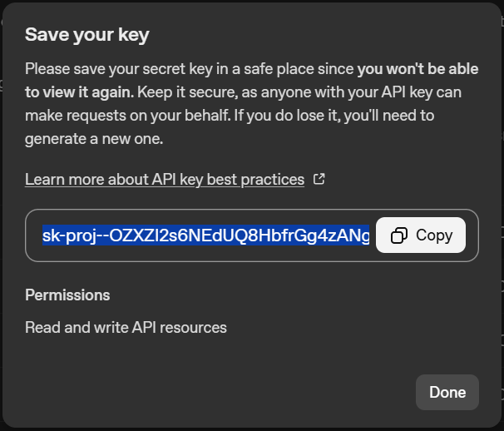Click the end of the visible key string

pyautogui.click(x=363, y=235)
